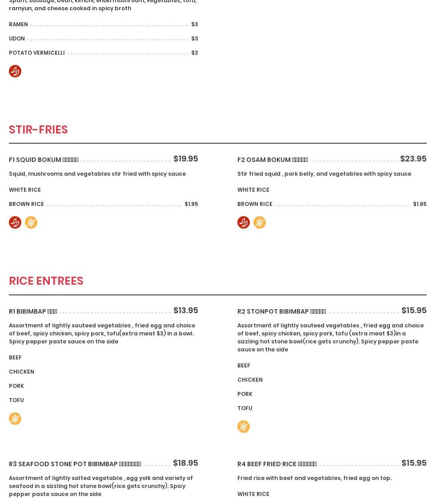Click the wheat icon under R2 Stonpot Bibimbap
This screenshot has width=429, height=504.
[244, 427]
